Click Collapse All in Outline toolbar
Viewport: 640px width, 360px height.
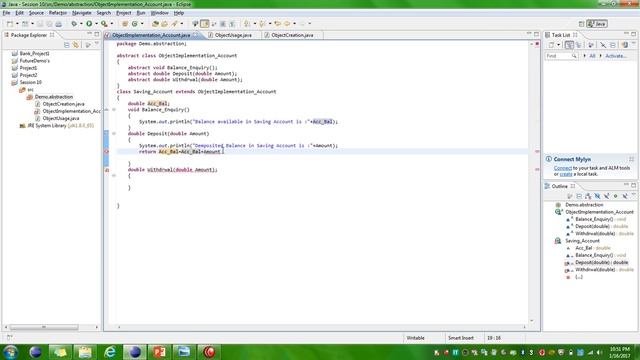click(579, 196)
